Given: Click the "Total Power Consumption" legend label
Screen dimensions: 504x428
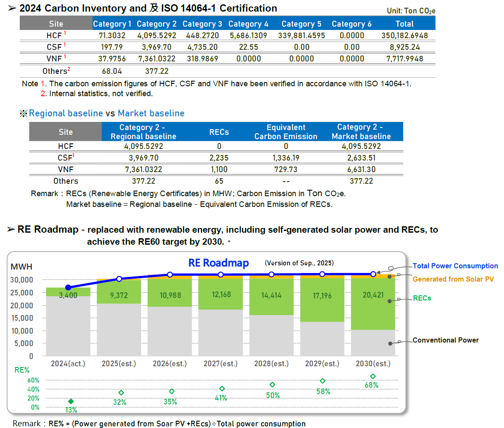Looking at the screenshot, I should point(455,266).
